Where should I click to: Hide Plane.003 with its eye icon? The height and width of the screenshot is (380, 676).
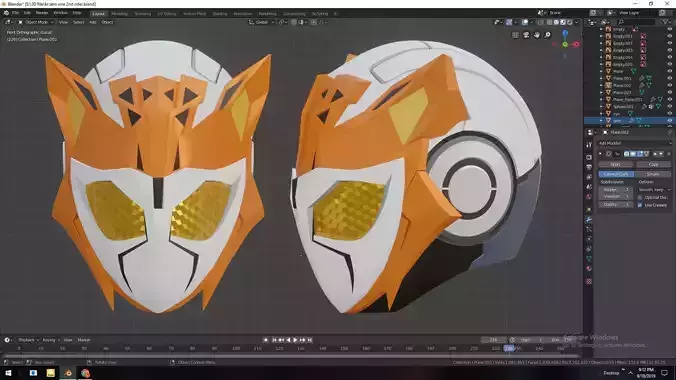tap(670, 92)
